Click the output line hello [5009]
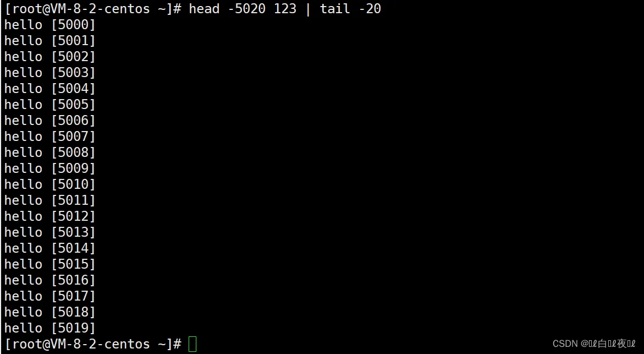644x354 pixels. 49,168
